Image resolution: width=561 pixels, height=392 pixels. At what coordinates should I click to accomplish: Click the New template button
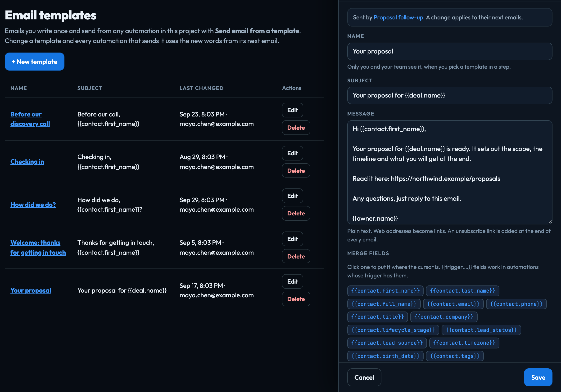(x=34, y=62)
